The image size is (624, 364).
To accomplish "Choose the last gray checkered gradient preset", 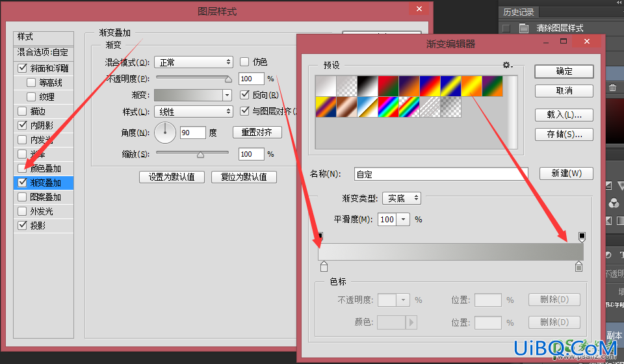I will pos(450,107).
